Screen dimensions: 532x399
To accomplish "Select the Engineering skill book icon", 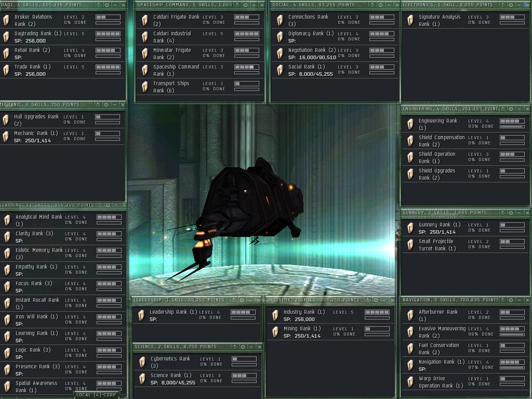I will point(410,124).
